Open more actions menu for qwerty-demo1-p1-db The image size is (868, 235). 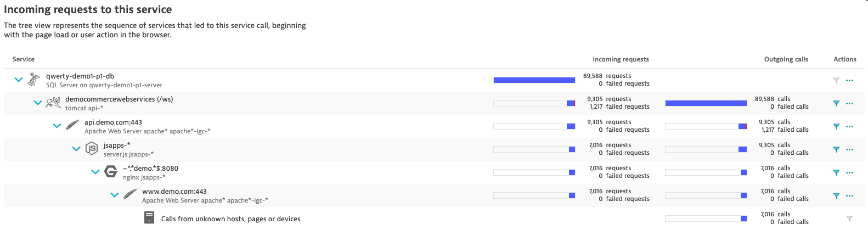tap(849, 80)
